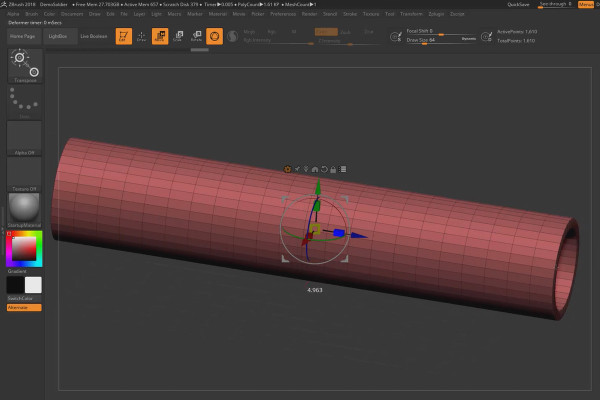600x400 pixels.
Task: Open the Preferences menu
Action: tap(283, 14)
